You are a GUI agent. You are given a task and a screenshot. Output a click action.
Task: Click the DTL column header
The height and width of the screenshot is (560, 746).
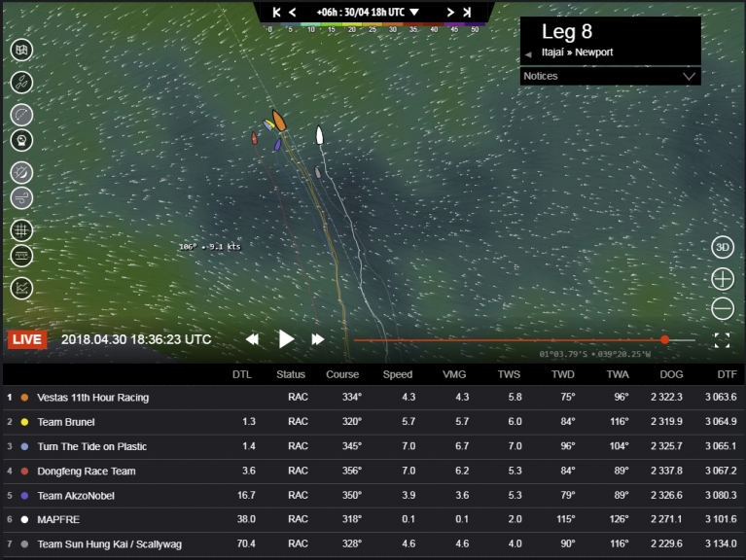(241, 374)
